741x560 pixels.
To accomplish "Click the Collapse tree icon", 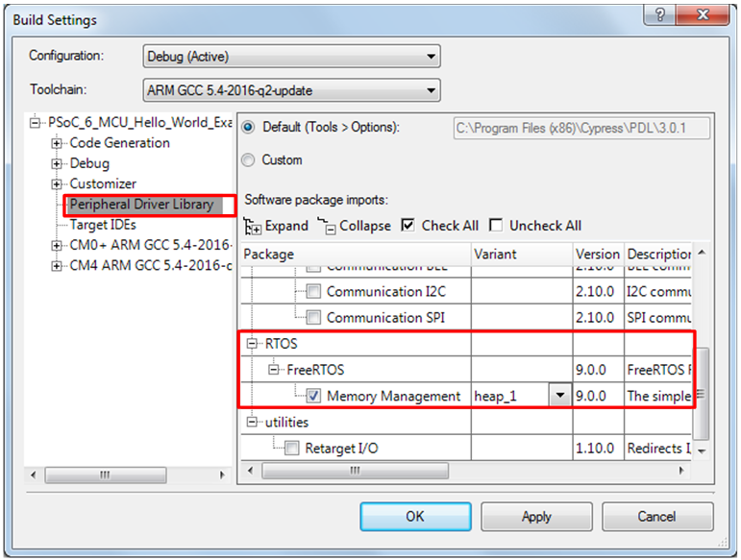I will 327,226.
